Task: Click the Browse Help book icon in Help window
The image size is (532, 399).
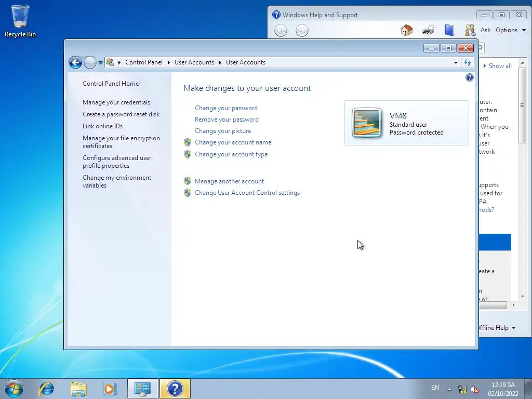Action: (x=449, y=30)
